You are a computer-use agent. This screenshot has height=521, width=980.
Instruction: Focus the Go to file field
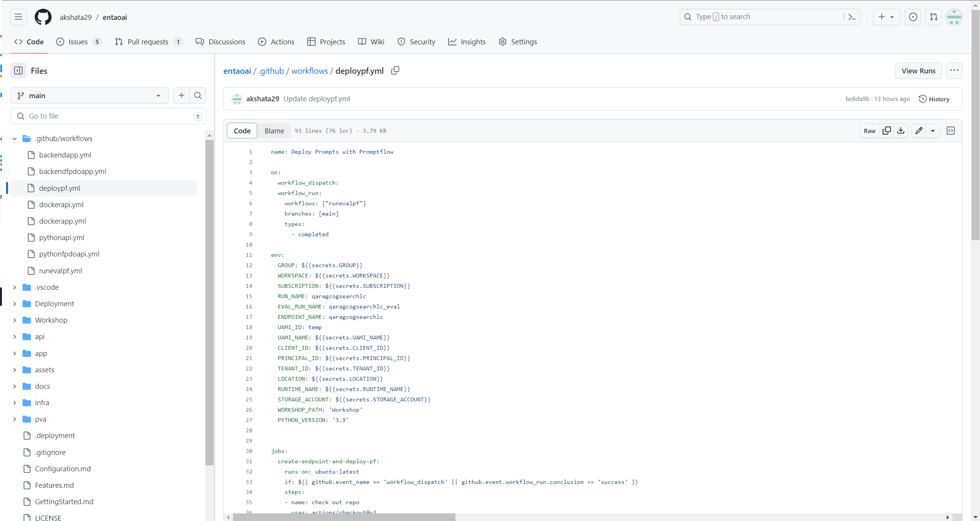click(x=108, y=116)
